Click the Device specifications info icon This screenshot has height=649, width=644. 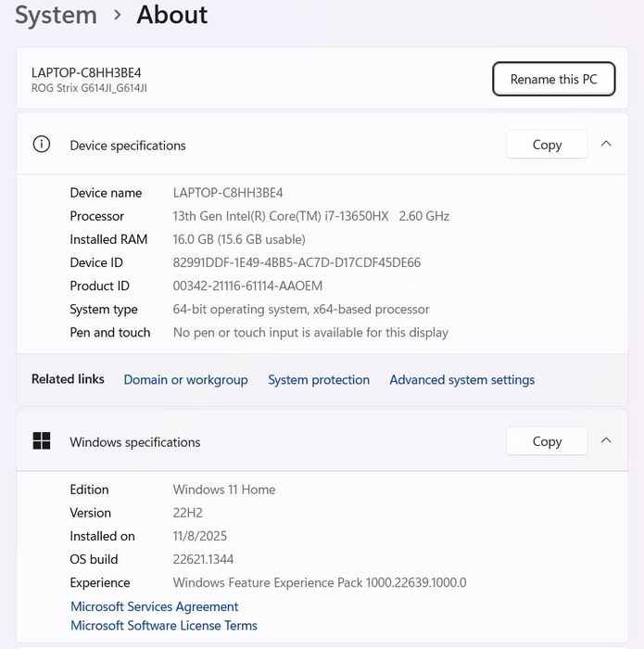(42, 145)
